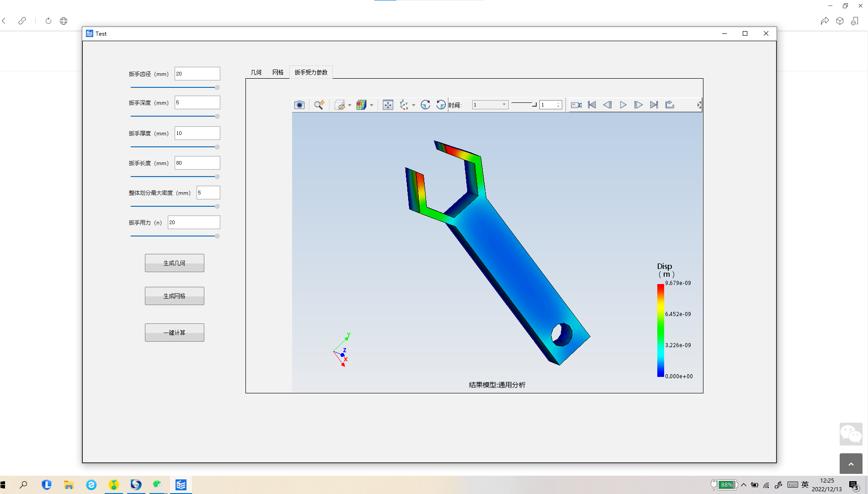
Task: Jump to the last frame
Action: (654, 105)
